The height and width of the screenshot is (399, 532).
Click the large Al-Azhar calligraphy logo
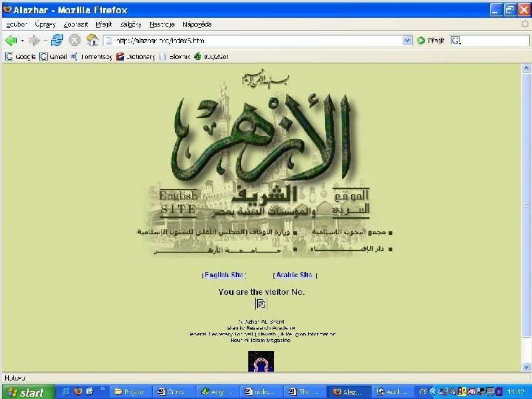tap(262, 137)
